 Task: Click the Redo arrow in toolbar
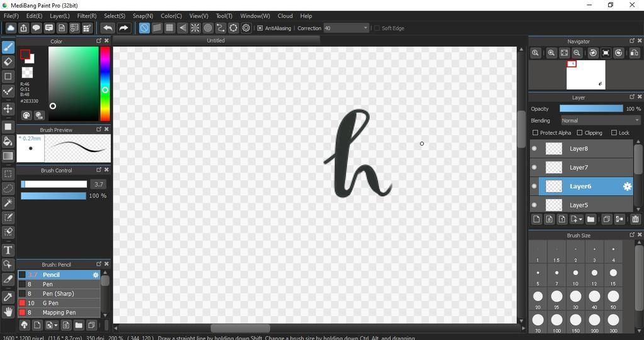tap(123, 28)
